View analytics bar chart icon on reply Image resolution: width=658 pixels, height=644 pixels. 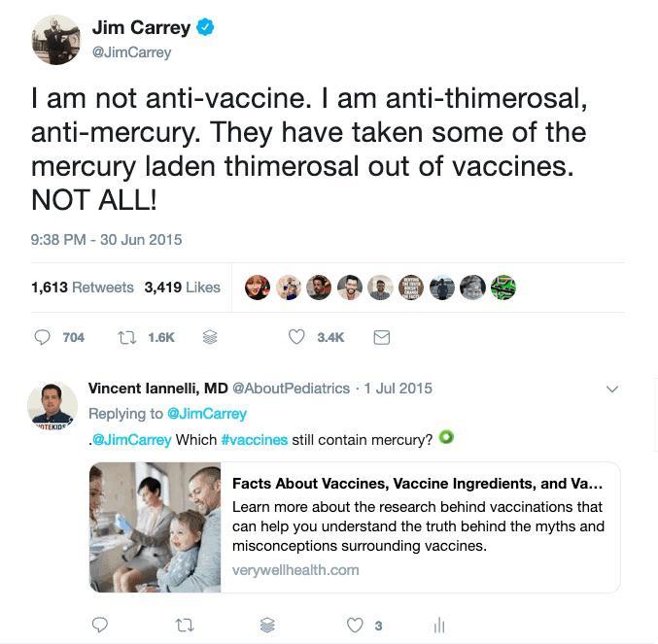[x=438, y=625]
